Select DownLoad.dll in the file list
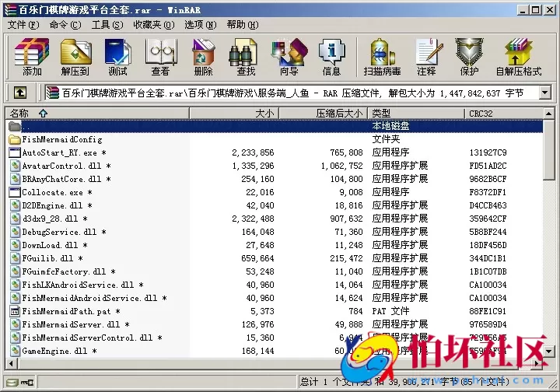The height and width of the screenshot is (392, 560). point(54,245)
